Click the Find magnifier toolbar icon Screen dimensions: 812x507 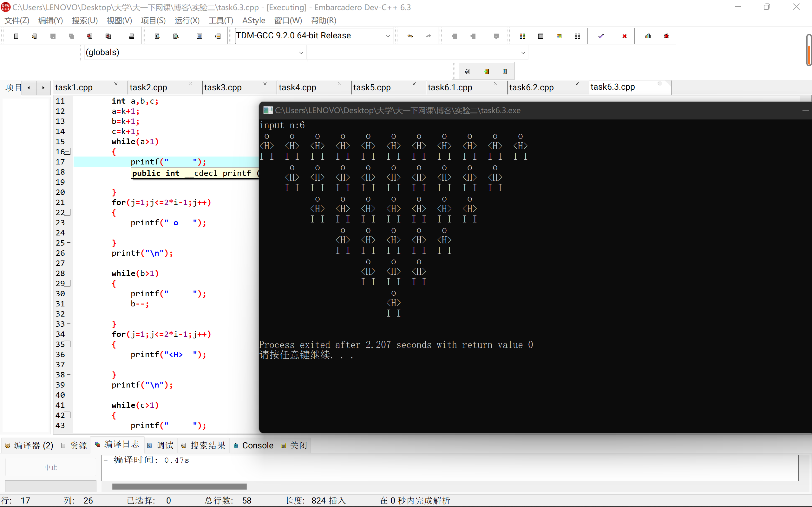click(x=157, y=36)
